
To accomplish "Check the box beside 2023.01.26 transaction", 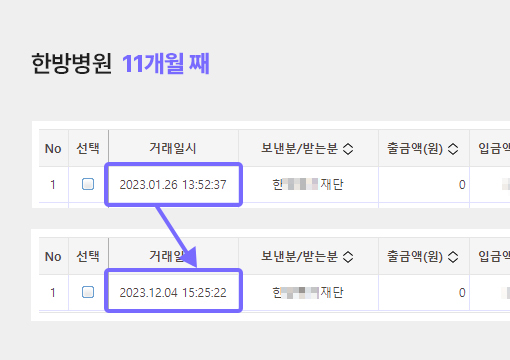I will coord(88,184).
